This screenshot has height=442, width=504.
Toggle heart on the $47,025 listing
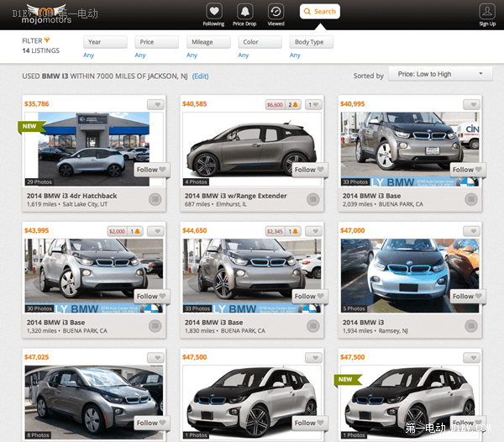[155, 358]
